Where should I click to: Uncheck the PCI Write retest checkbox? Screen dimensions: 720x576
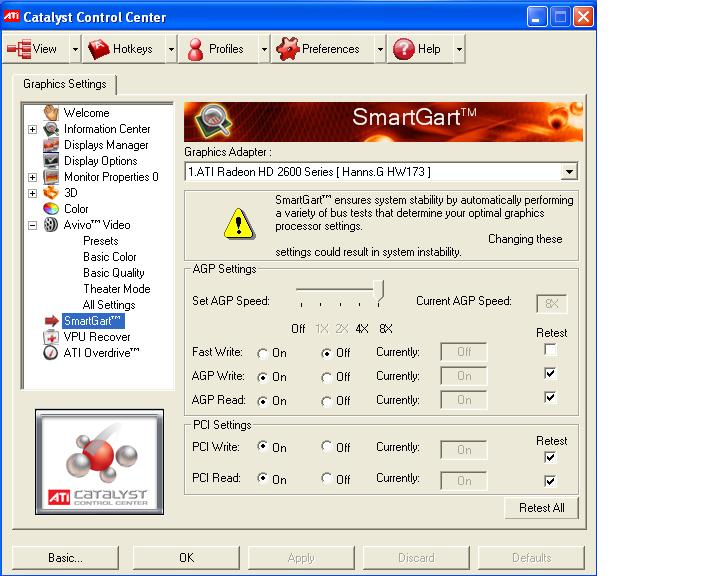[550, 457]
